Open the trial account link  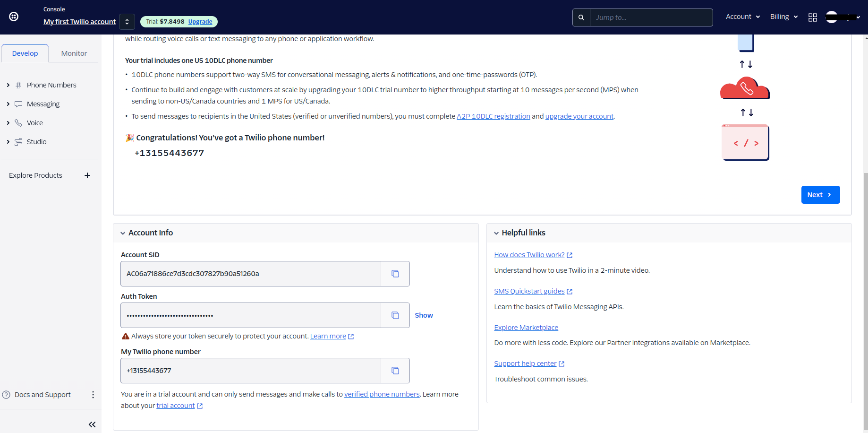click(176, 406)
